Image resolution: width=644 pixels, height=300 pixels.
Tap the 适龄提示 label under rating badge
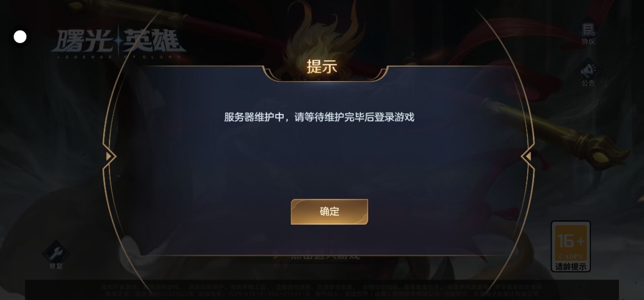(571, 267)
